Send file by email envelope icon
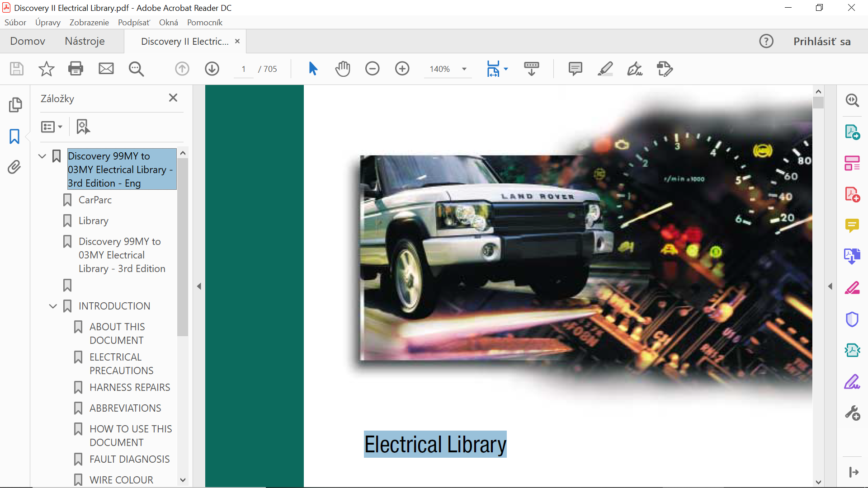868x488 pixels. pos(106,69)
